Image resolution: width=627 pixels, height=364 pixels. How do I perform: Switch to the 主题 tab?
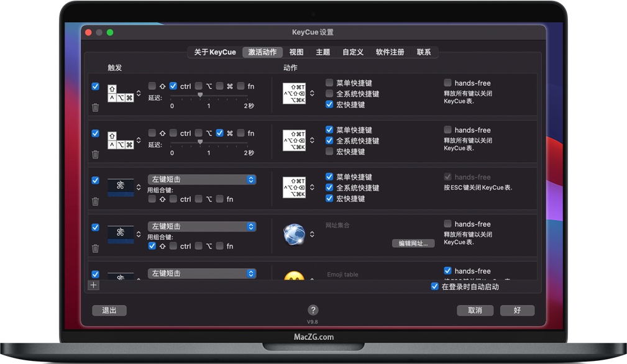pos(323,52)
